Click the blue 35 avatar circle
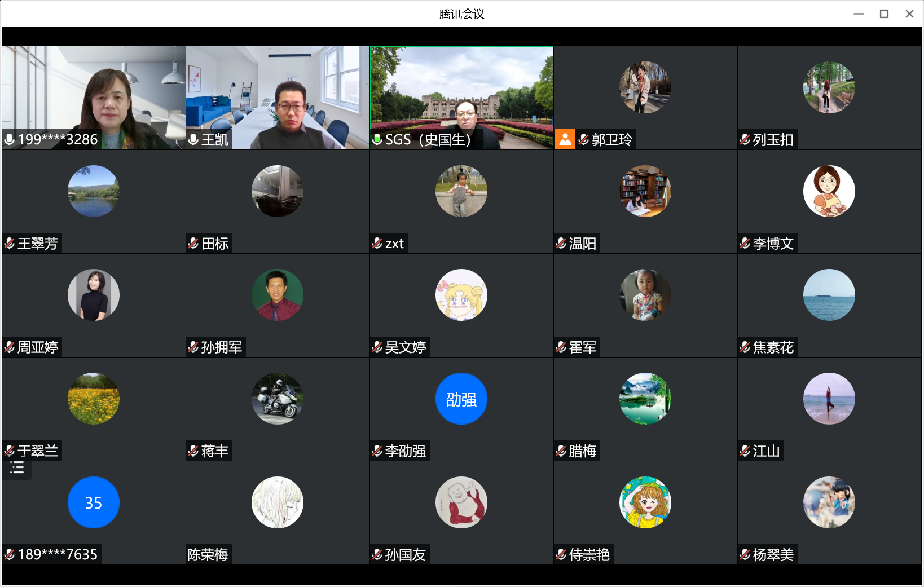Viewport: 924px width, 587px height. pos(94,502)
